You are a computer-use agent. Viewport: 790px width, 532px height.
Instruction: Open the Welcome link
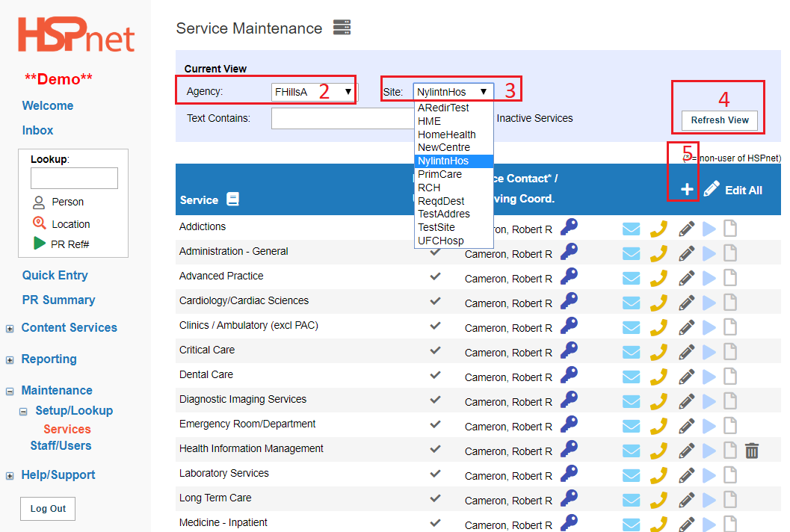48,106
